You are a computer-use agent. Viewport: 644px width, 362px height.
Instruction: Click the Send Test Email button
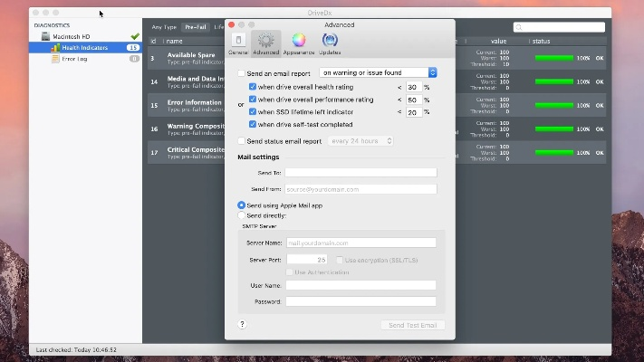coord(412,324)
